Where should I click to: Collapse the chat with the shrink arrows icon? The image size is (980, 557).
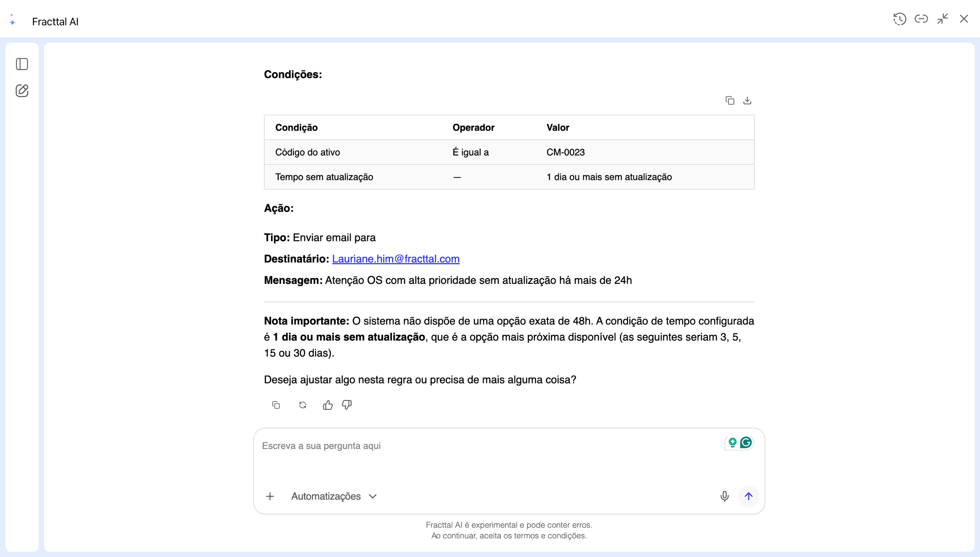tap(942, 19)
